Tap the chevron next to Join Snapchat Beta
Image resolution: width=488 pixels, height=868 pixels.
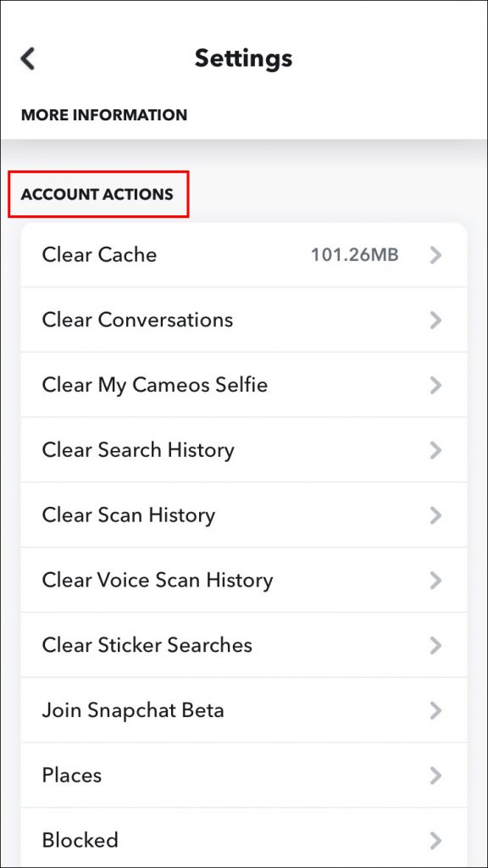436,710
